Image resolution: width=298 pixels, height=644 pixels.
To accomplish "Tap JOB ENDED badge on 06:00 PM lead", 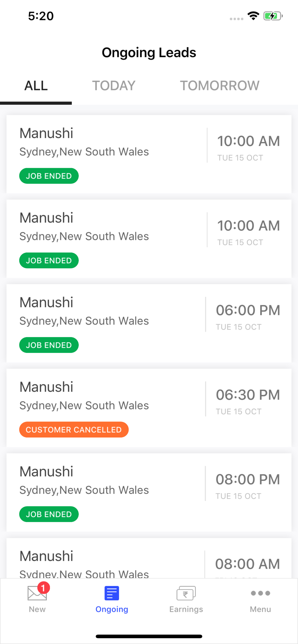I will pyautogui.click(x=49, y=345).
